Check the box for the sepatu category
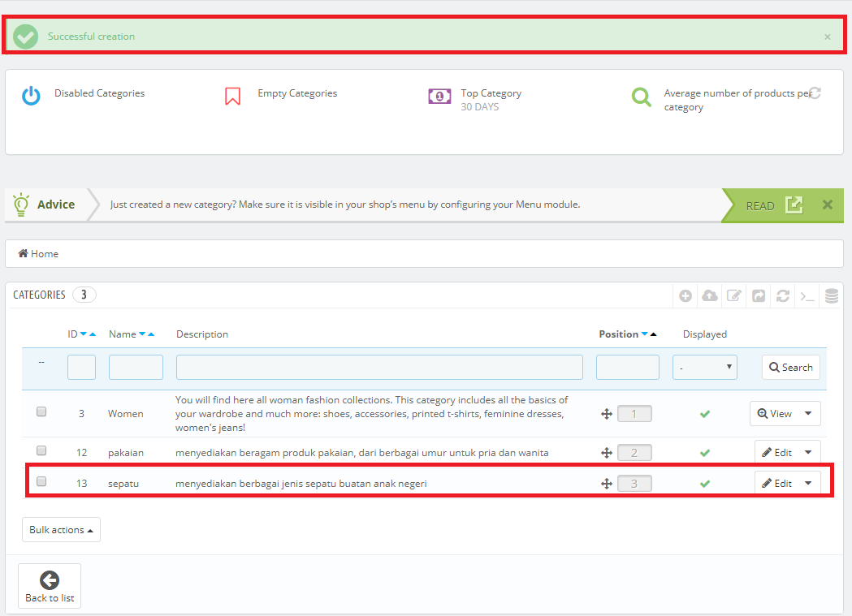 [x=41, y=482]
